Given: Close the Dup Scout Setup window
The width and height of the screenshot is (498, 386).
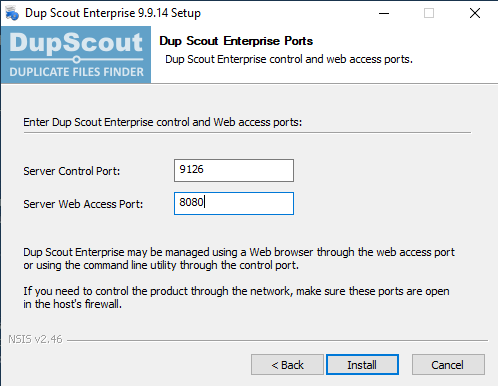Looking at the screenshot, I should [475, 13].
